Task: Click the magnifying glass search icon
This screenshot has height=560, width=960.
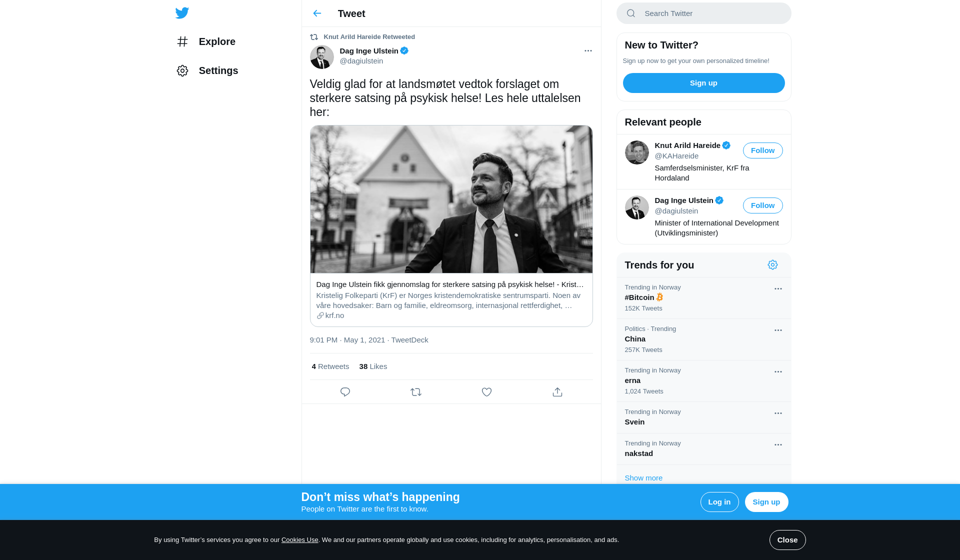Action: click(x=631, y=13)
